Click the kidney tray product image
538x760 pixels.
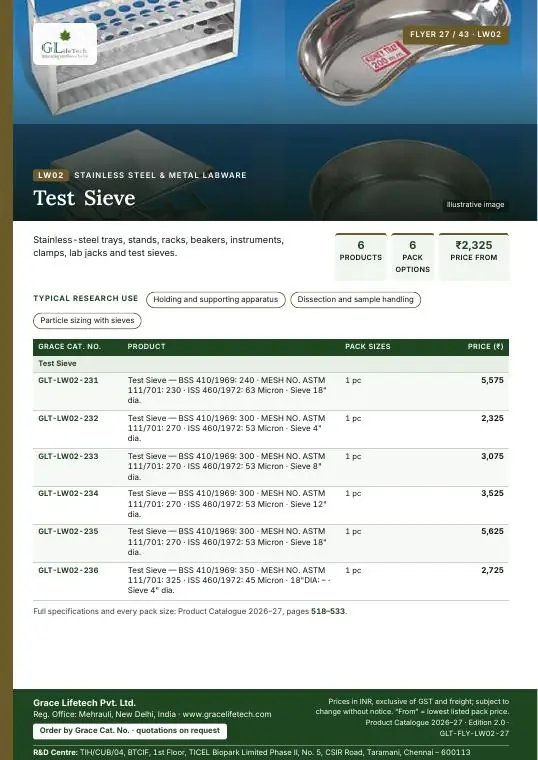click(x=402, y=51)
